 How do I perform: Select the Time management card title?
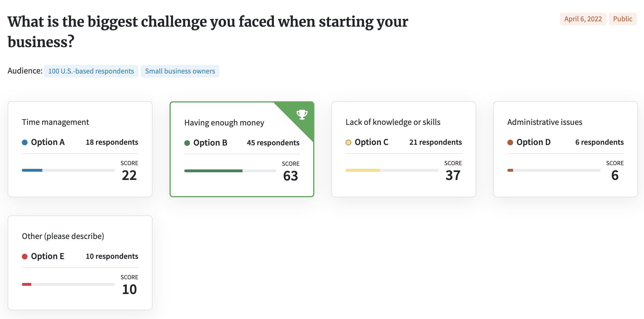click(x=55, y=122)
